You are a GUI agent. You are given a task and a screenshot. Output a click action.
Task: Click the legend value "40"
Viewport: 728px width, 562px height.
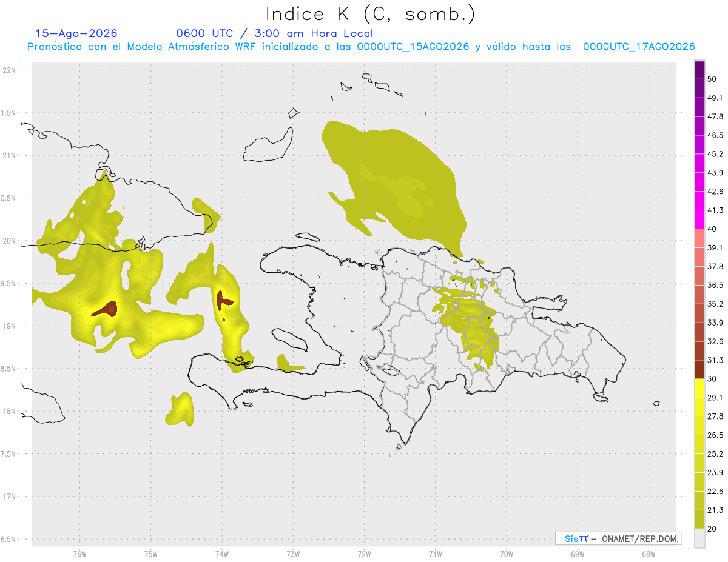(713, 229)
